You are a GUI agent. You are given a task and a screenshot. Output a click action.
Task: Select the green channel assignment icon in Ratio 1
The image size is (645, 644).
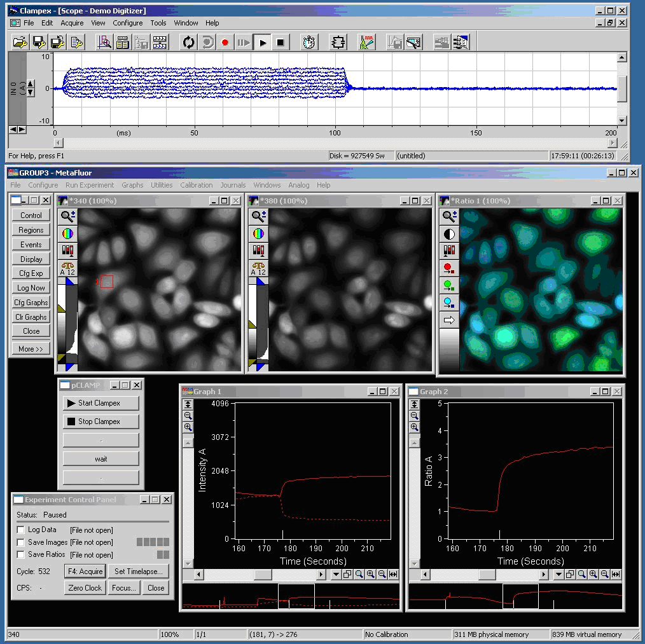(450, 285)
